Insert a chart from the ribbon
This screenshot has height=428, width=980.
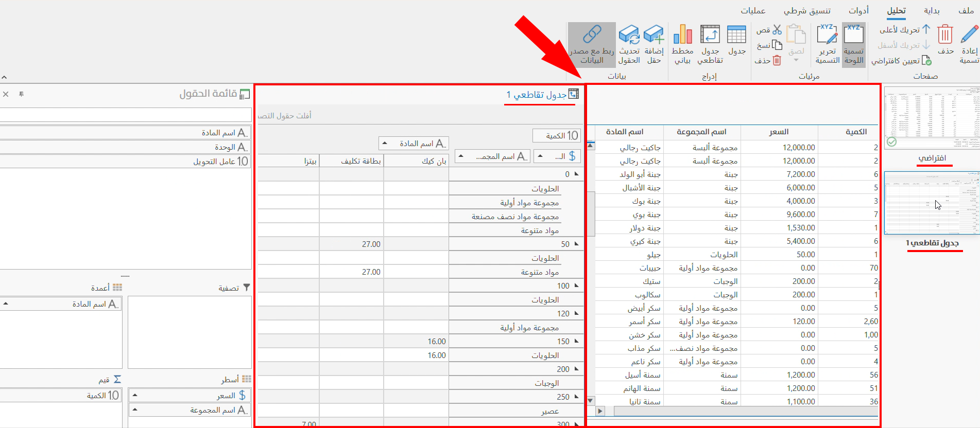tap(682, 35)
